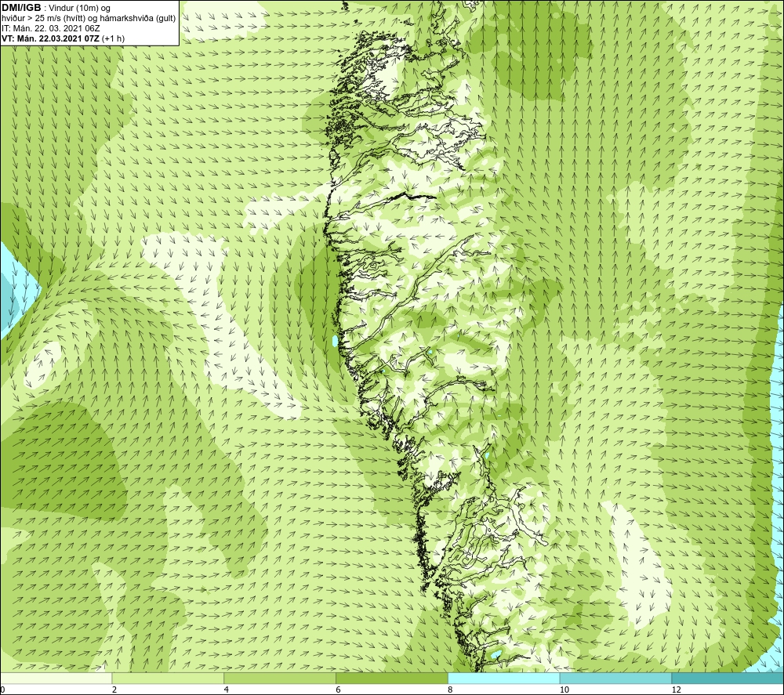Screen dimensions: 784x695
Task: Click the 10–12 m/s teal legend swatch
Action: tap(616, 678)
